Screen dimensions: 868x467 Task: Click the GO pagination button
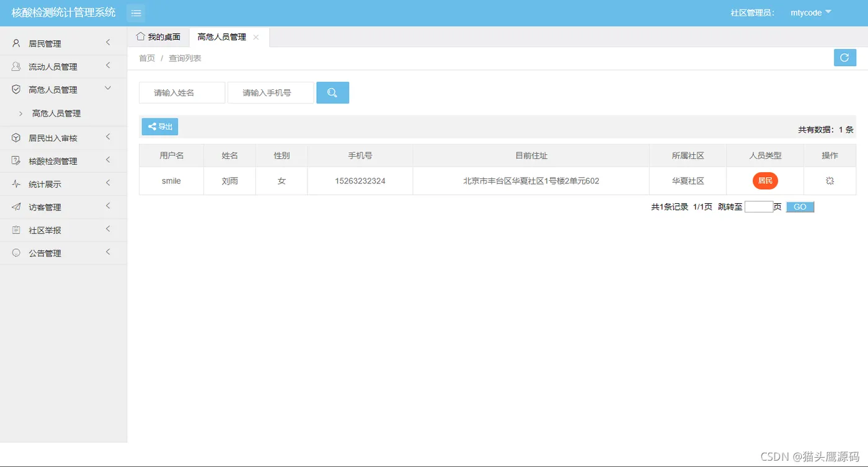pos(800,207)
